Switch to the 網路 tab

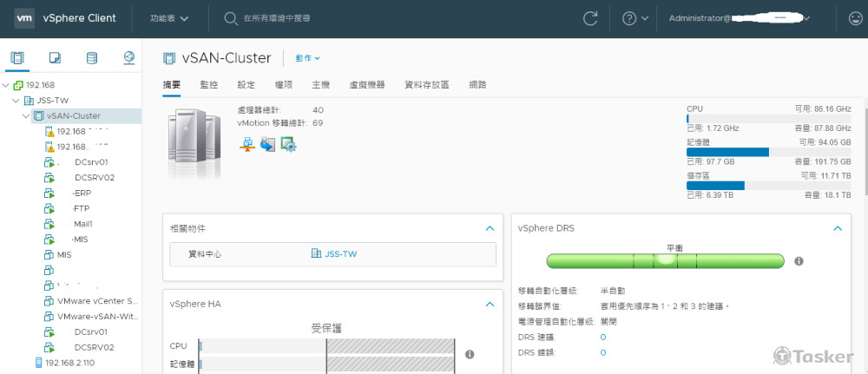477,85
